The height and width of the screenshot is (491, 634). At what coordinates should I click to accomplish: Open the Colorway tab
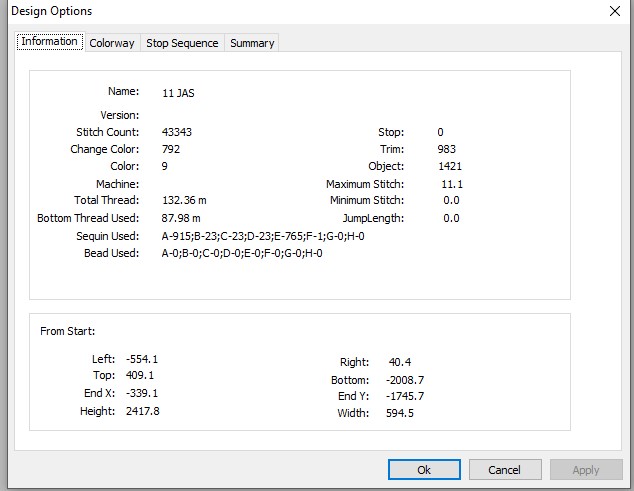pyautogui.click(x=112, y=43)
